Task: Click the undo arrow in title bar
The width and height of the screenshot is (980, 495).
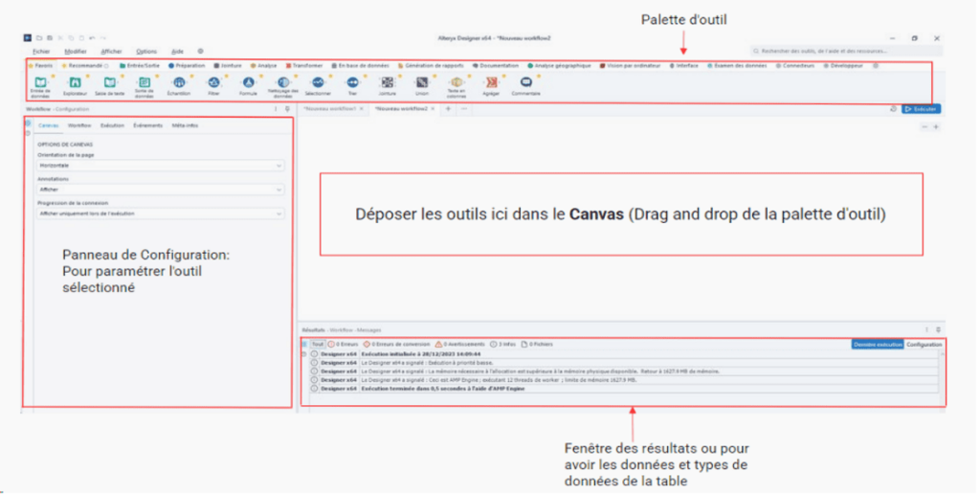Action: point(92,38)
